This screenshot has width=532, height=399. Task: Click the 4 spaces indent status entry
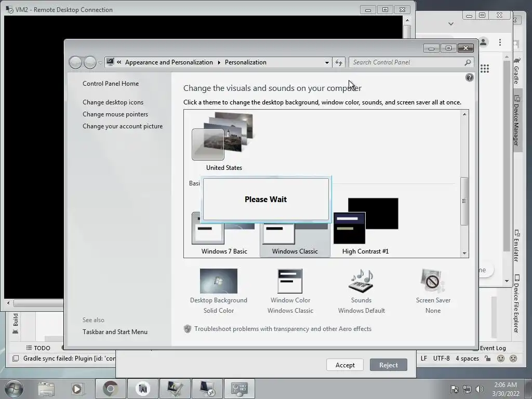(467, 358)
